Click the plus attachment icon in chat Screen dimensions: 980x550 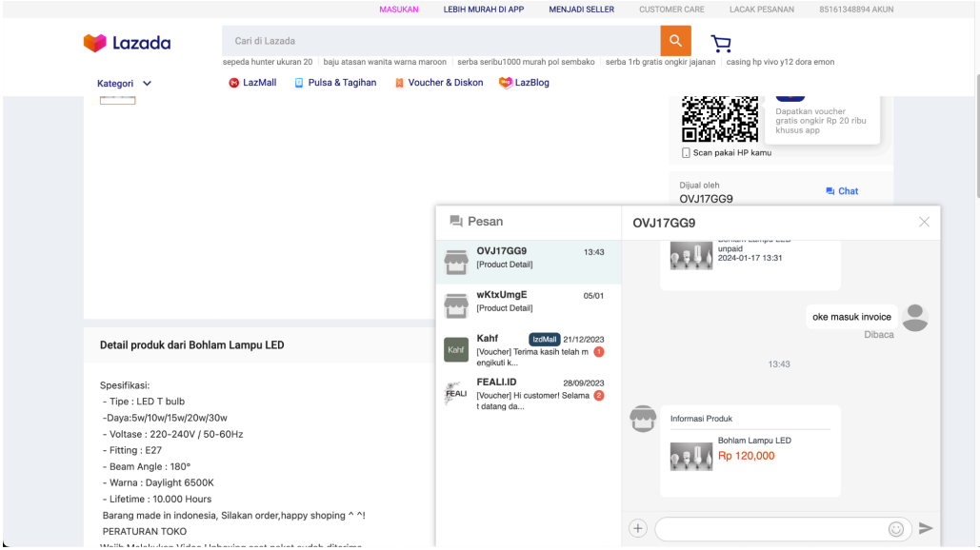tap(637, 528)
